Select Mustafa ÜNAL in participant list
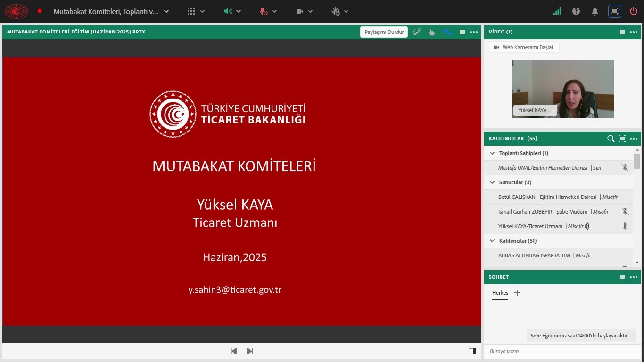Screen dimensions: 644x362 (x=559, y=168)
